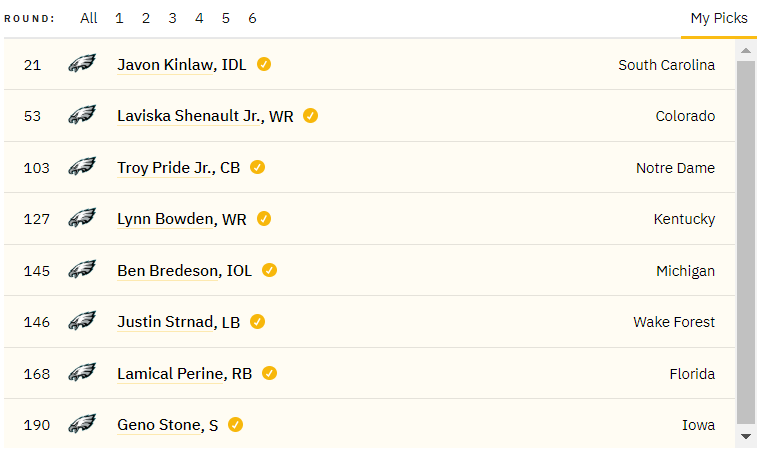769x467 pixels.
Task: Switch to the My Picks tab
Action: (718, 18)
